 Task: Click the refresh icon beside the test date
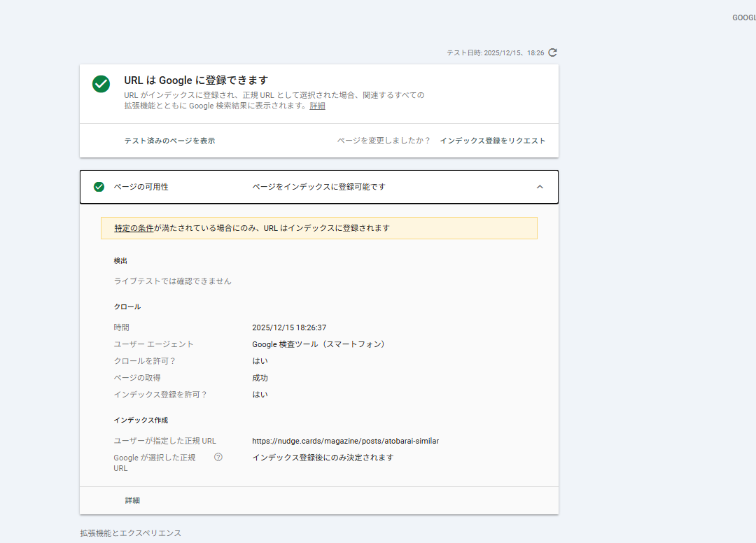pos(552,52)
